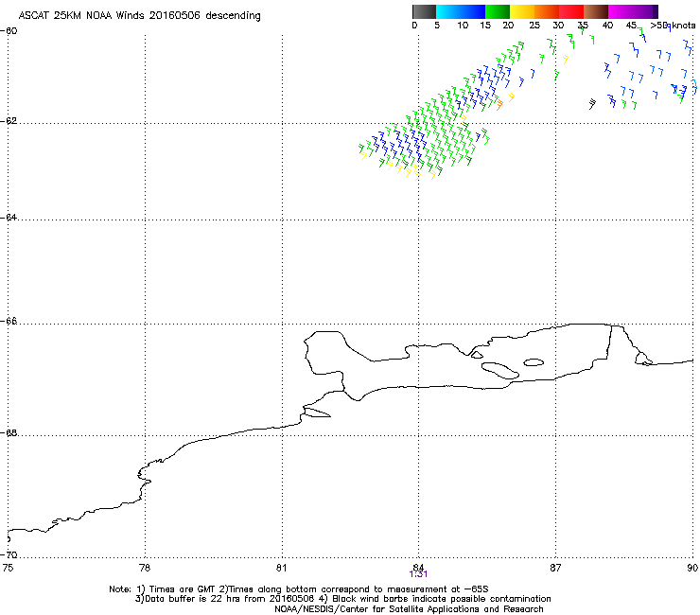700x615 pixels.
Task: Click the brown 35-40 knots color segment
Action: (x=596, y=11)
